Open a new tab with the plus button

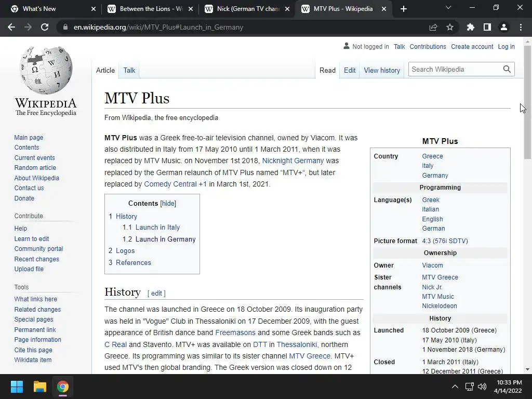click(403, 9)
